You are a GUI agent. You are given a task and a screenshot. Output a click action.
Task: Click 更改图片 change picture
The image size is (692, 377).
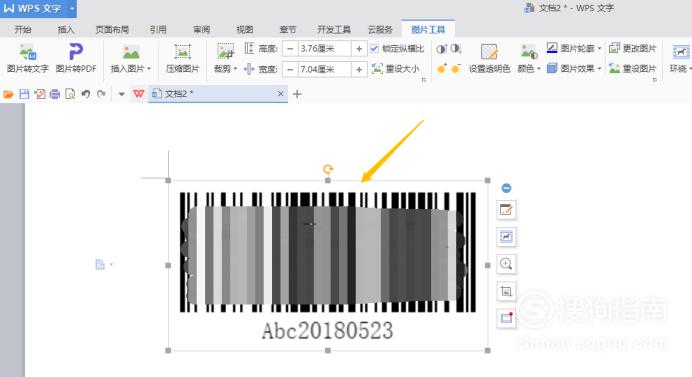[x=632, y=48]
